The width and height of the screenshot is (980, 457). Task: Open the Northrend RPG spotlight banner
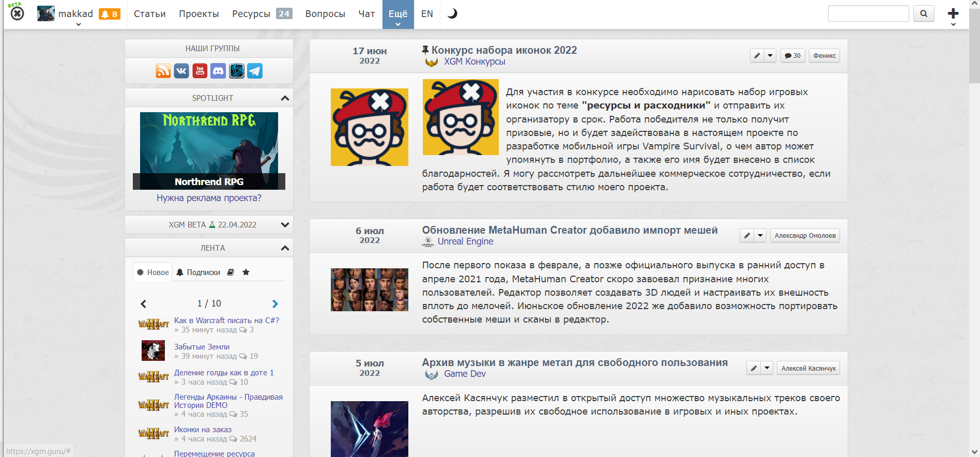coord(209,151)
